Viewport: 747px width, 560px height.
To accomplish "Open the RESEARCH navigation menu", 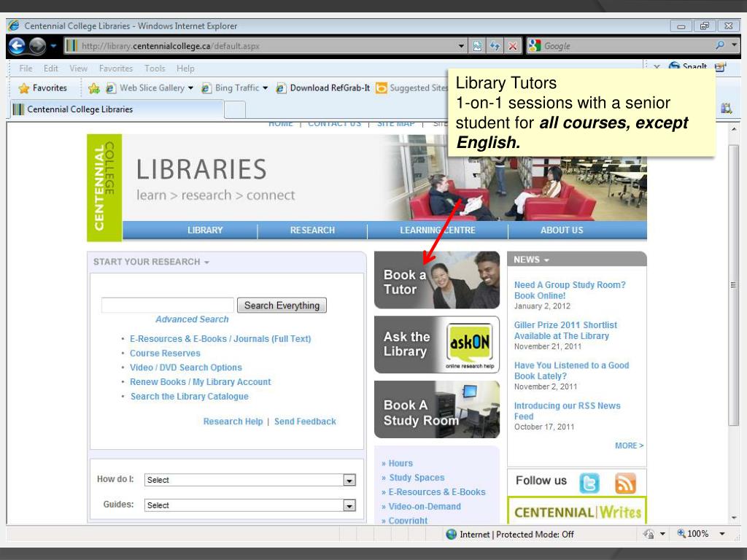I will pyautogui.click(x=312, y=230).
